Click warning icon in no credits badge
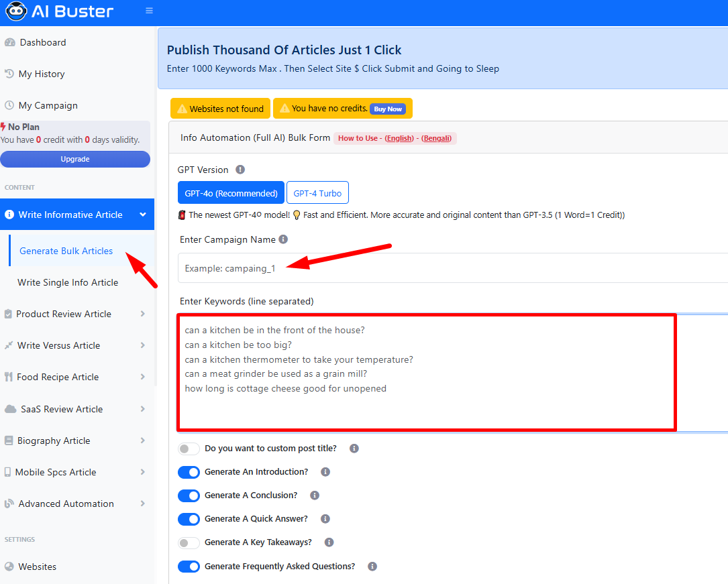This screenshot has width=728, height=584. [x=284, y=108]
